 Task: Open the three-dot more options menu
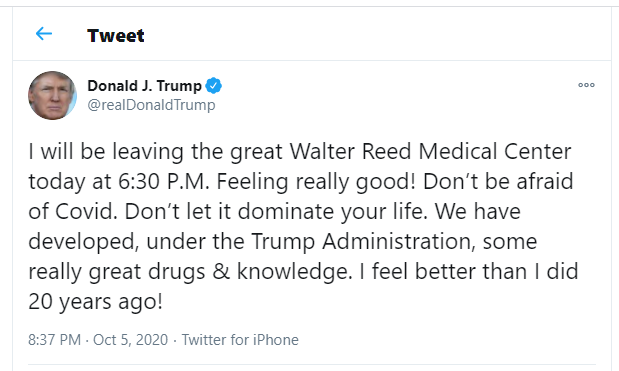tap(586, 85)
